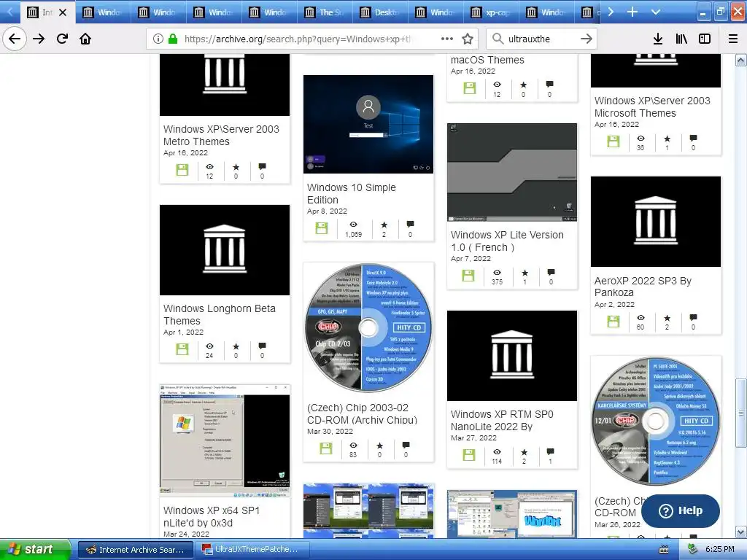747x560 pixels.
Task: Close the active Internet Archive tab
Action: (63, 12)
